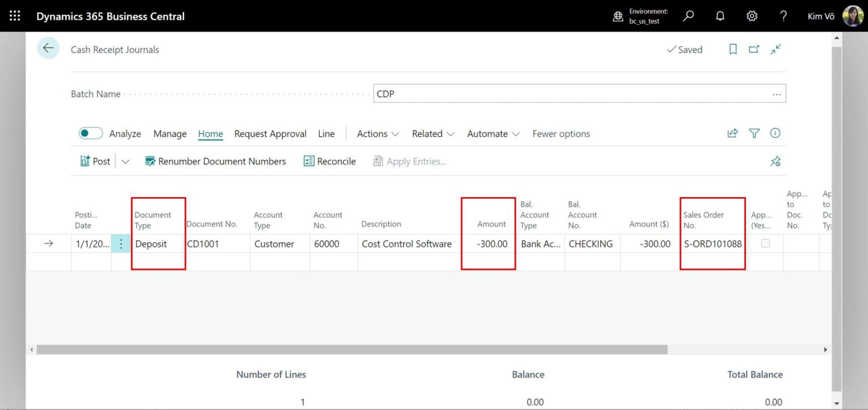The image size is (868, 410).
Task: Open the filter pane funnel icon
Action: 754,133
